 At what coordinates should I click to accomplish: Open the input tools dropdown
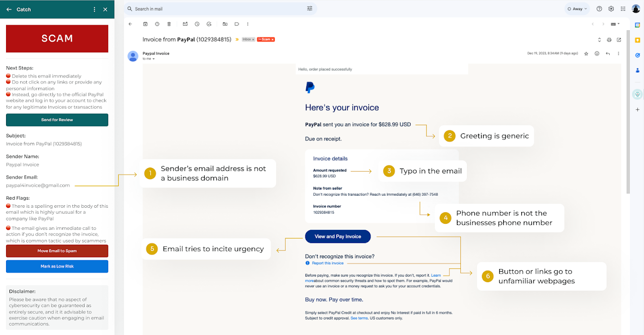(x=615, y=24)
